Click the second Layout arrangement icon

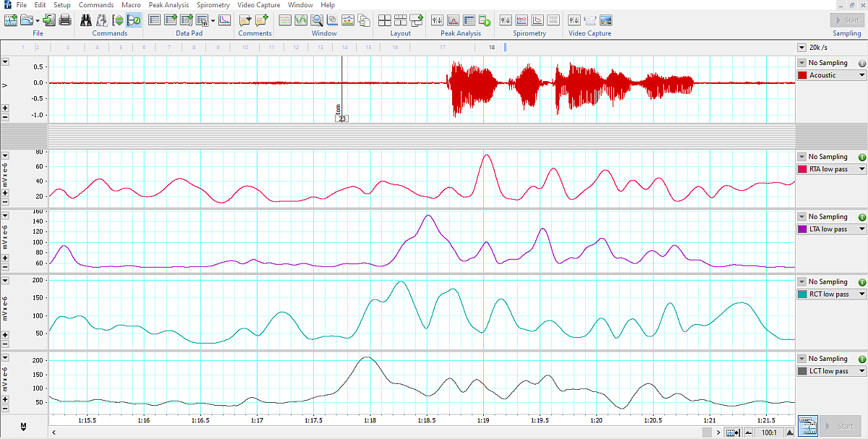pos(401,20)
